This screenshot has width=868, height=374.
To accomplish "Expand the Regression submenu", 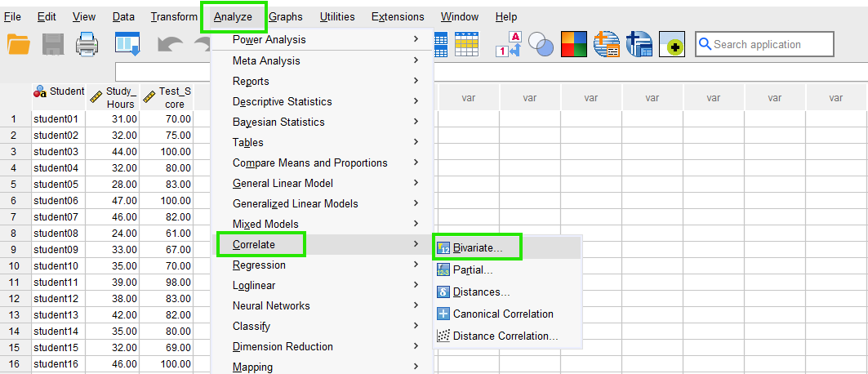I will (259, 265).
